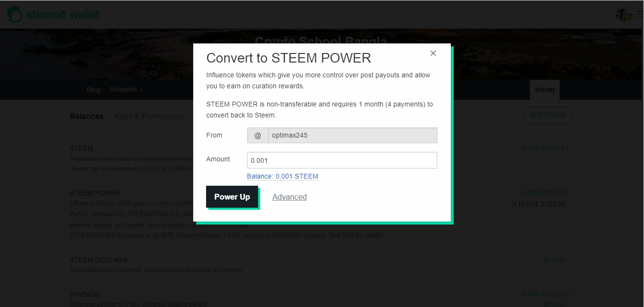Open the hamburger menu icon
The image size is (644, 307).
pyautogui.click(x=640, y=14)
